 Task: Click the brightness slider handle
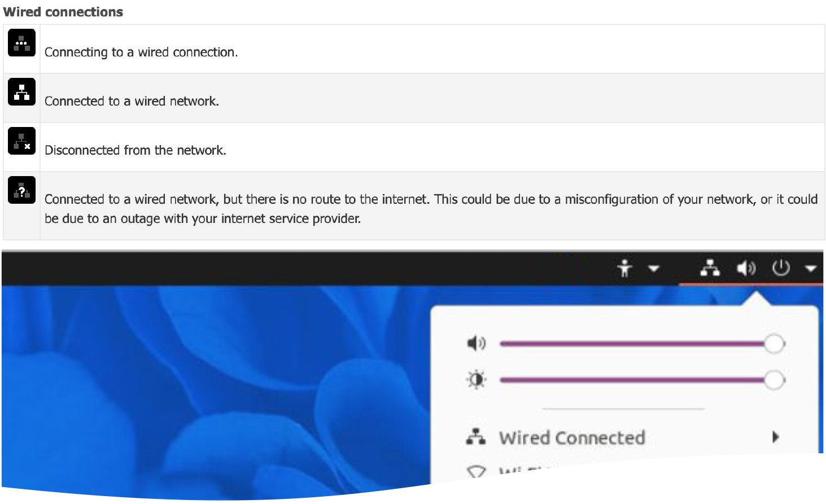(775, 380)
